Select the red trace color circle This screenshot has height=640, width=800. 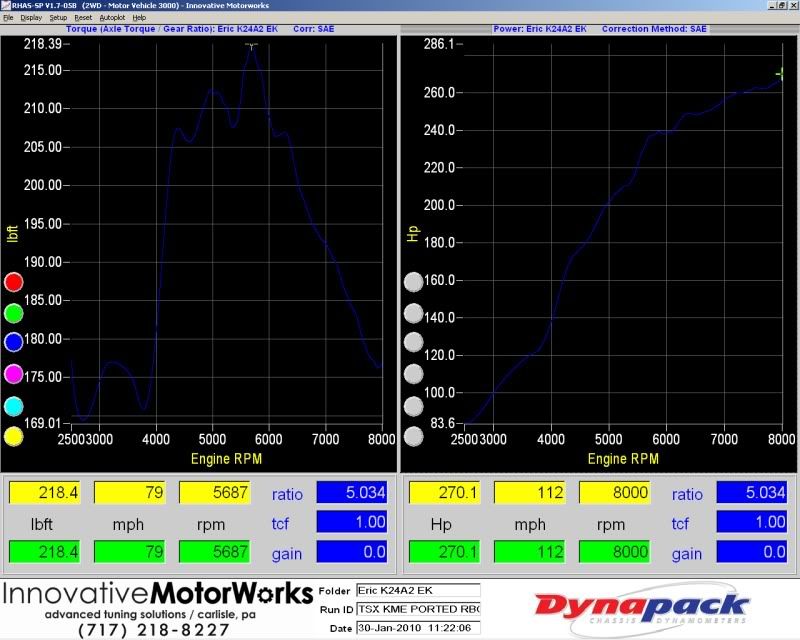[14, 282]
